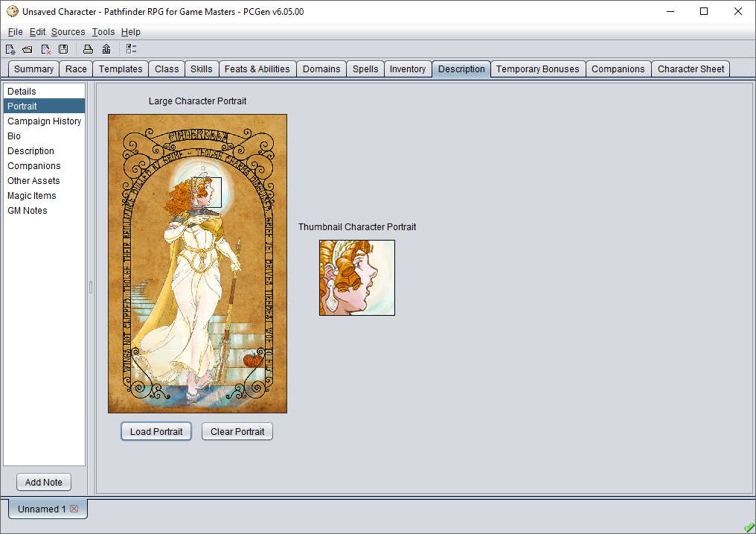This screenshot has width=756, height=534.
Task: Click the thumbnail crop box on large portrait
Action: (207, 192)
